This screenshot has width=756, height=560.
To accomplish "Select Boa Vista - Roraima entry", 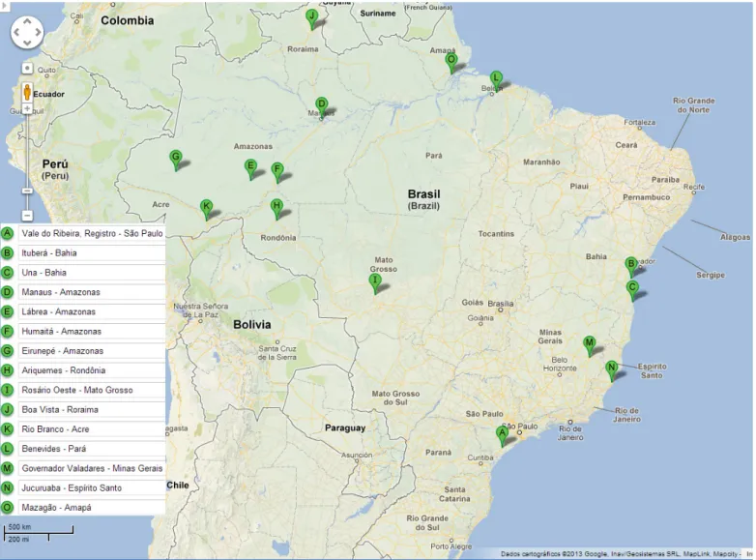I will tap(92, 409).
